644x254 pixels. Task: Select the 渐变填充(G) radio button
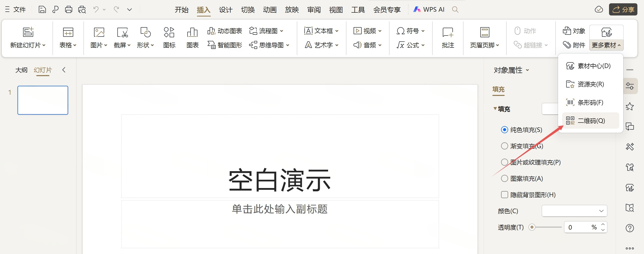tap(504, 146)
